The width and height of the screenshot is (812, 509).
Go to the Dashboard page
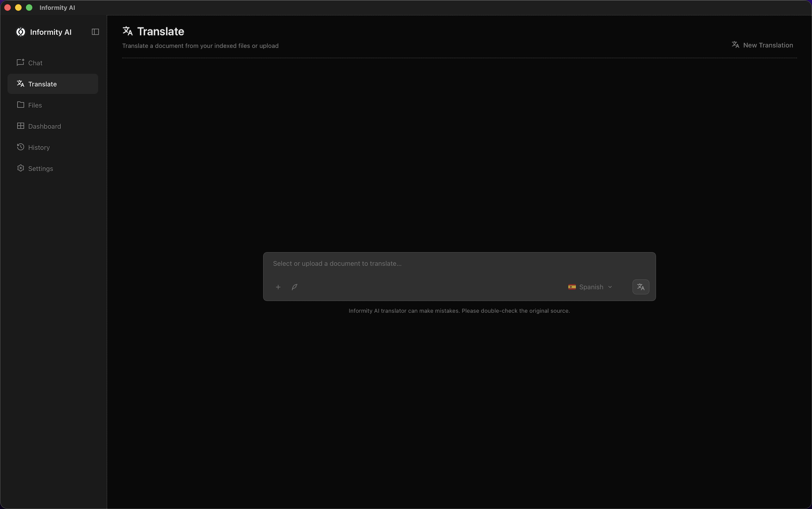[x=53, y=126]
